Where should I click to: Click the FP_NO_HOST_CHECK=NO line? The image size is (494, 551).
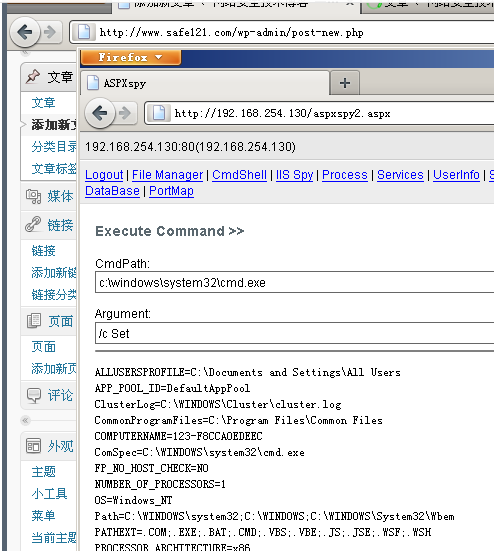pyautogui.click(x=151, y=468)
